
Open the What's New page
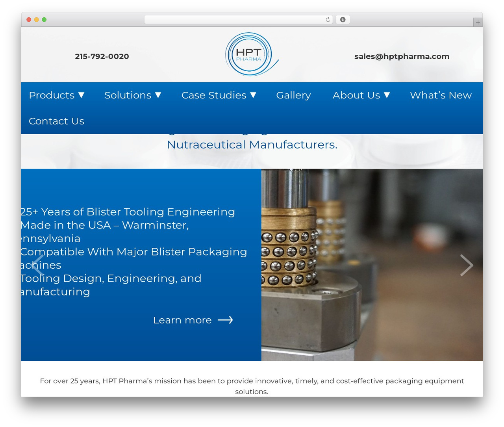coord(441,95)
